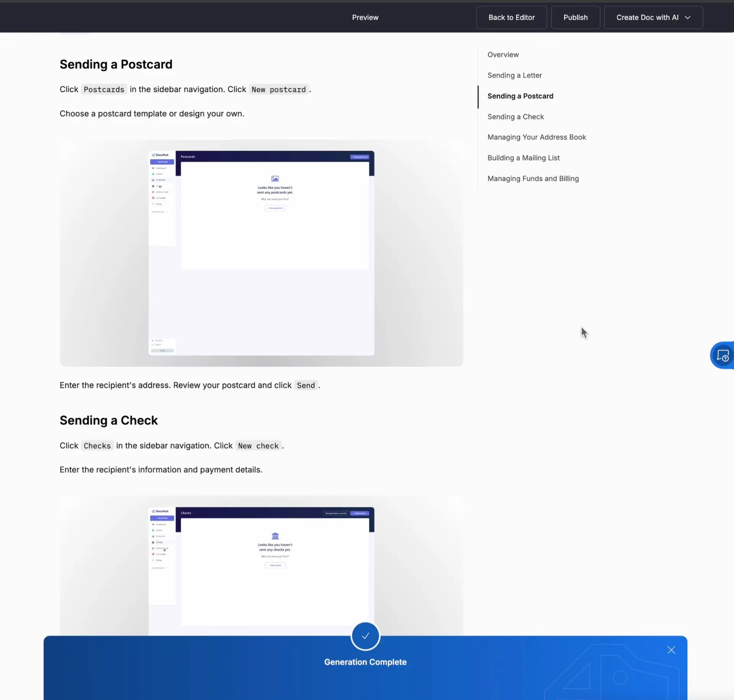This screenshot has width=734, height=700.
Task: Select Building a Mailing List item
Action: [x=524, y=157]
